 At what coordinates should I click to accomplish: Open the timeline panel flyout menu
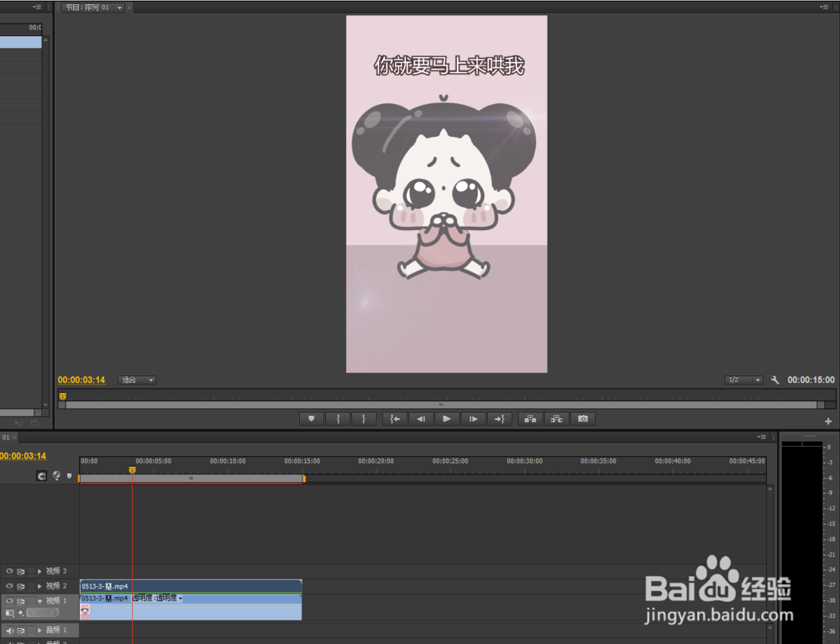click(x=762, y=437)
